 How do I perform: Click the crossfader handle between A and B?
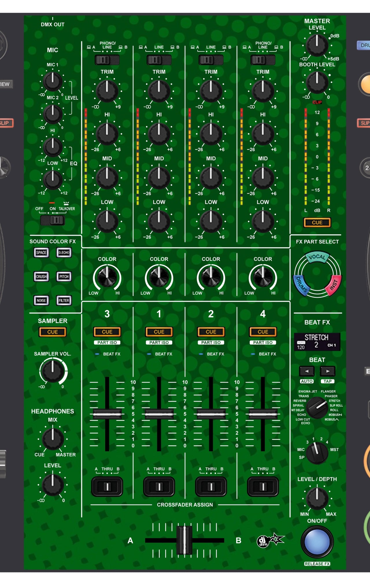coord(184,540)
